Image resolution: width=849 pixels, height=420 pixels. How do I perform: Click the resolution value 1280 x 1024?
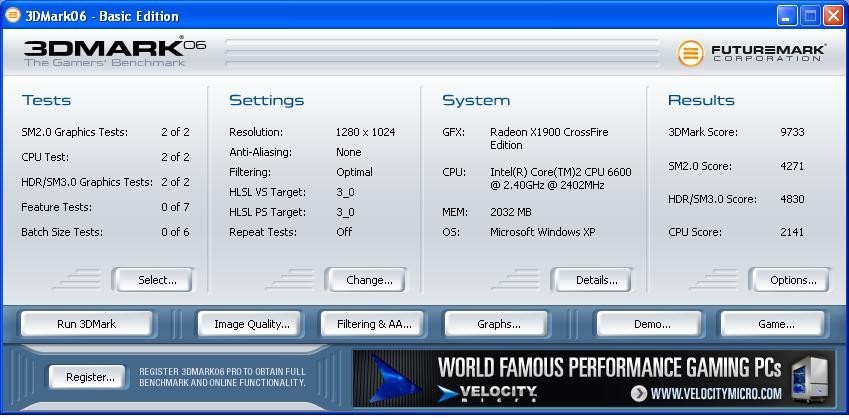point(365,132)
